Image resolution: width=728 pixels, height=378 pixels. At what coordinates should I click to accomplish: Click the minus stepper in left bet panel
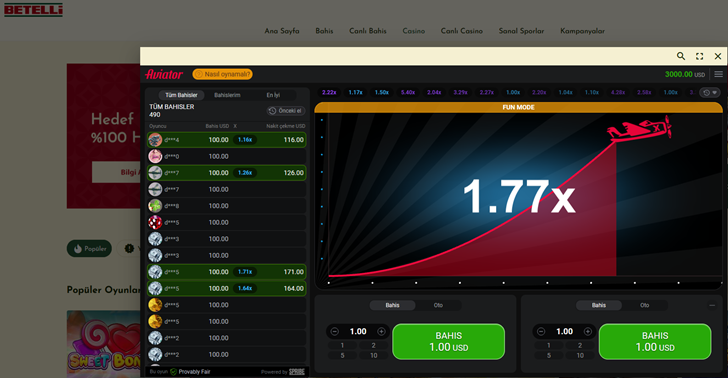(334, 332)
